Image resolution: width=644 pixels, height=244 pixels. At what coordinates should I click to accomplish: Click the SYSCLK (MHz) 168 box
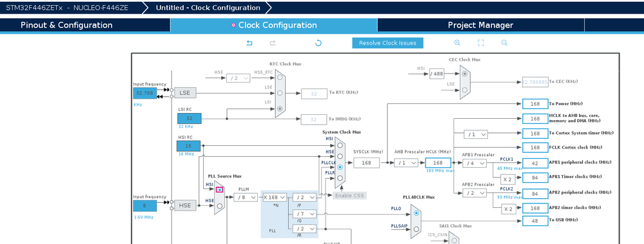[x=366, y=163]
